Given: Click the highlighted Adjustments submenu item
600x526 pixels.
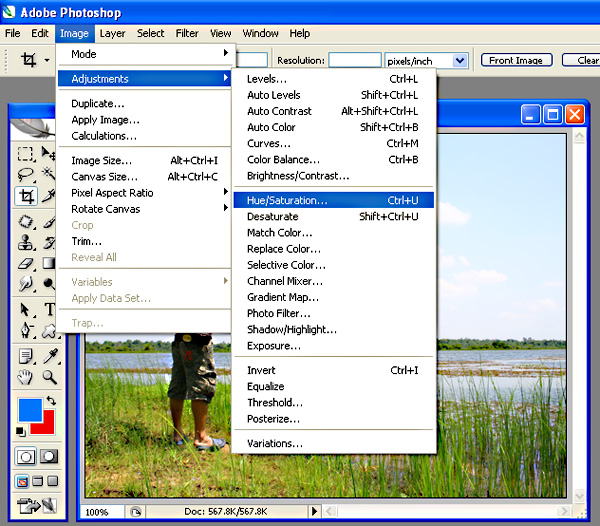Looking at the screenshot, I should coord(144,79).
